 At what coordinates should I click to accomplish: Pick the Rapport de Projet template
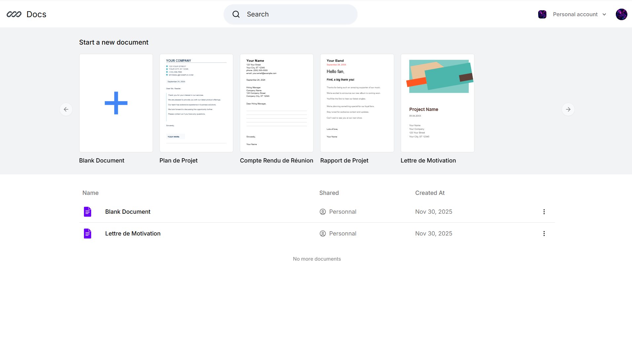coord(357,103)
